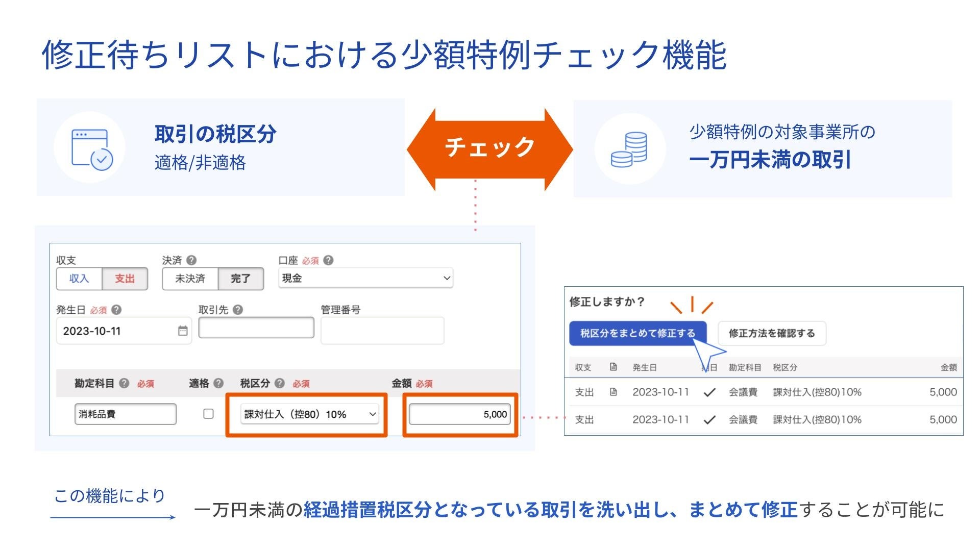
Task: Click the 金額 field showing 5,000
Action: pyautogui.click(x=459, y=414)
